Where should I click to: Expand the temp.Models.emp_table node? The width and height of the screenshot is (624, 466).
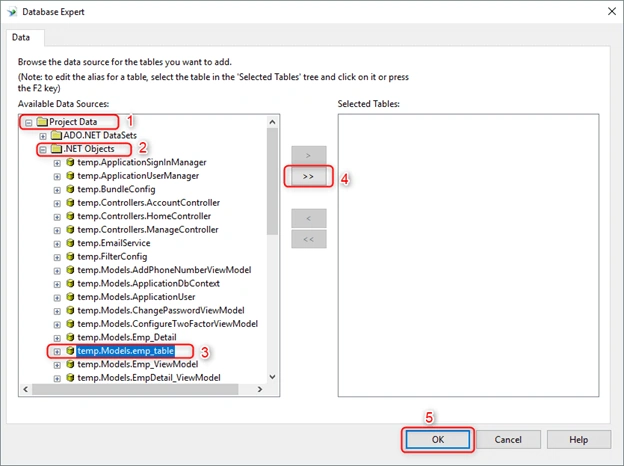point(57,351)
